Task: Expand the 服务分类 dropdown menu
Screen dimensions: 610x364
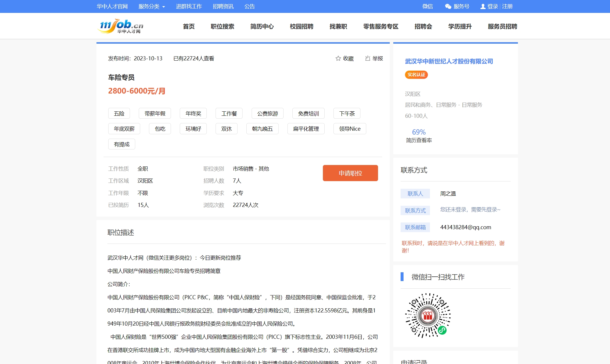Action: point(152,6)
